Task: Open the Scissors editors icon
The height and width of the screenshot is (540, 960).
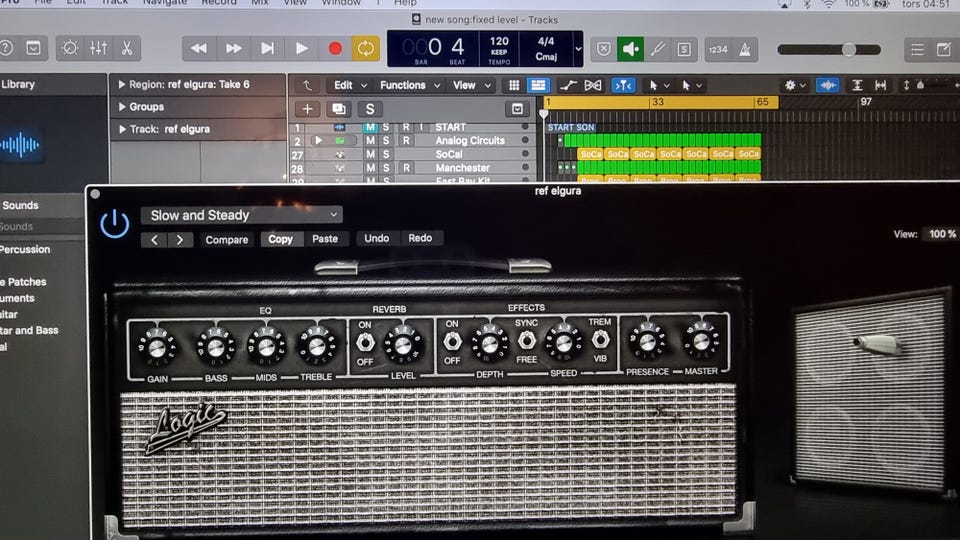Action: pyautogui.click(x=127, y=48)
